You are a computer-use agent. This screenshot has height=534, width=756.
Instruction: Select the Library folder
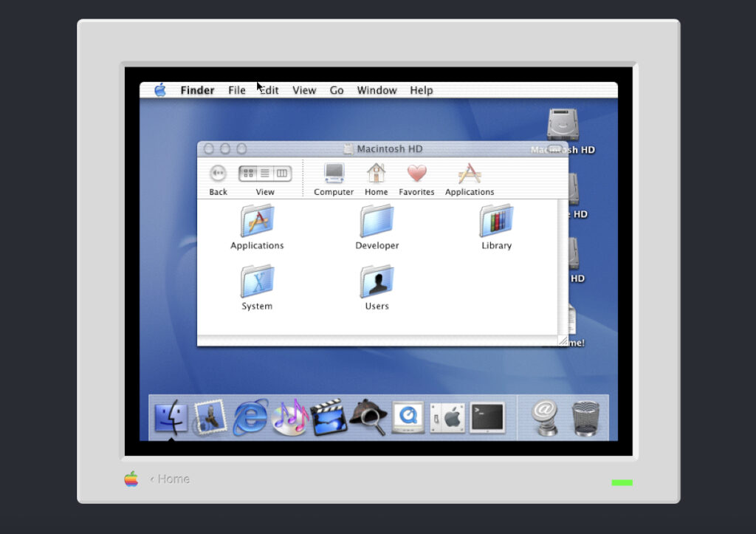pyautogui.click(x=496, y=221)
